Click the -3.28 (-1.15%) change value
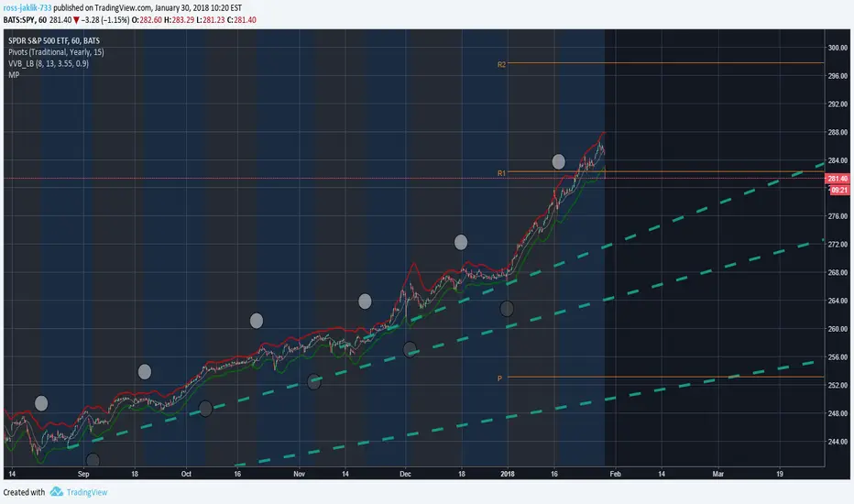The image size is (854, 504). click(x=105, y=20)
